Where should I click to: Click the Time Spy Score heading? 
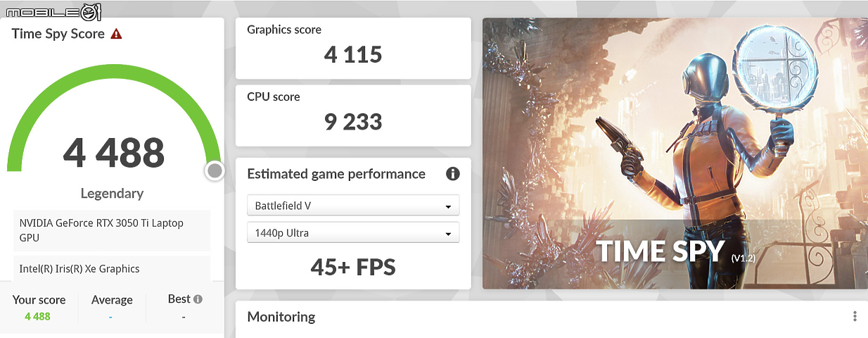click(x=58, y=34)
